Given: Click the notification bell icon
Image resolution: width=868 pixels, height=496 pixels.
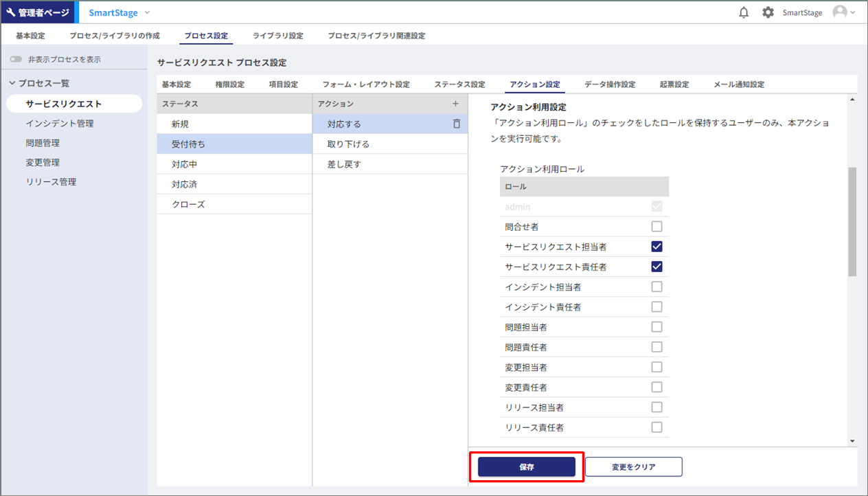Looking at the screenshot, I should (x=744, y=12).
